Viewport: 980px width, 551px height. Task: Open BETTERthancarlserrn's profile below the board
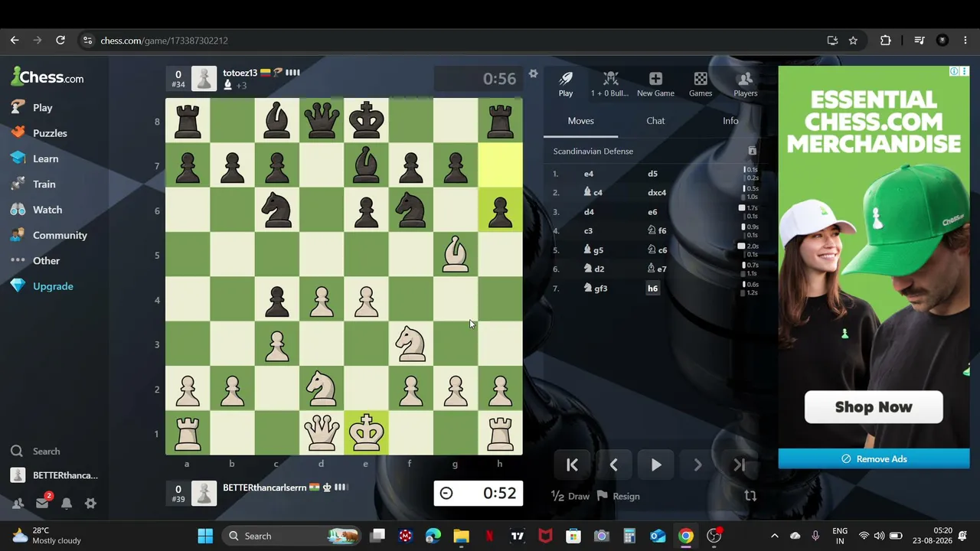265,487
